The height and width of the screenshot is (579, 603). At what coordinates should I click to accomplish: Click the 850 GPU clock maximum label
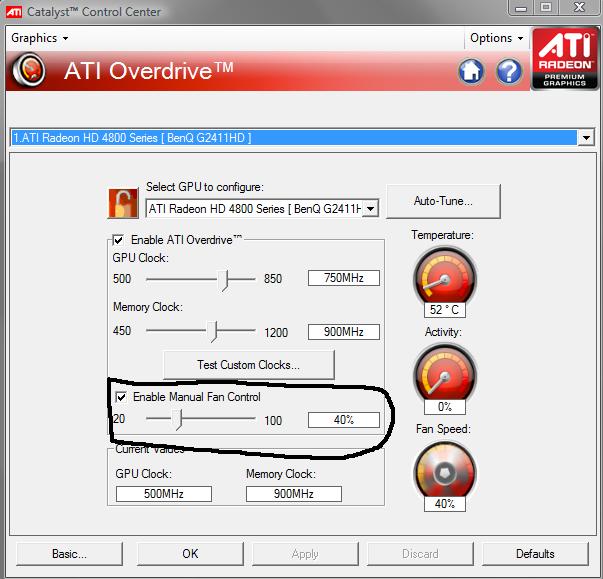273,278
